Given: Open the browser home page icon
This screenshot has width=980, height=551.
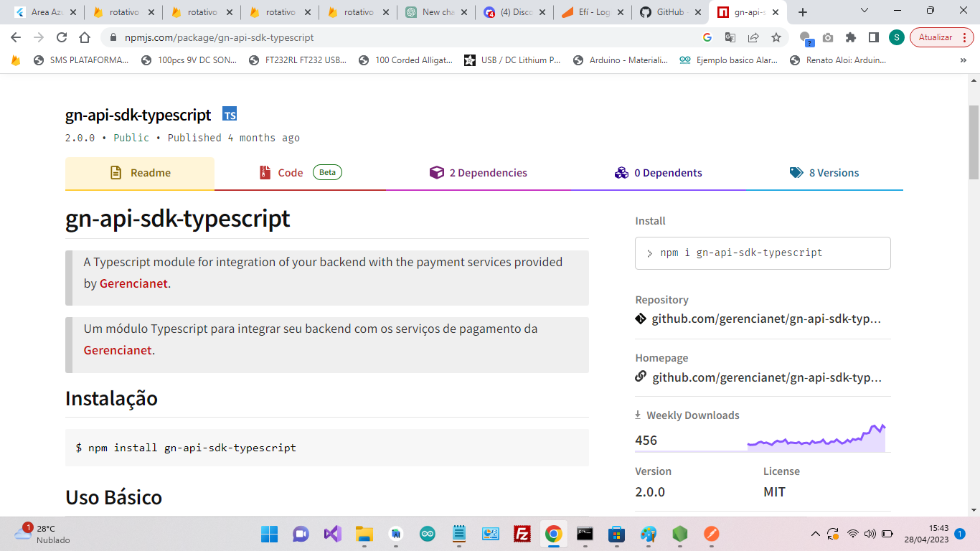Looking at the screenshot, I should (85, 37).
